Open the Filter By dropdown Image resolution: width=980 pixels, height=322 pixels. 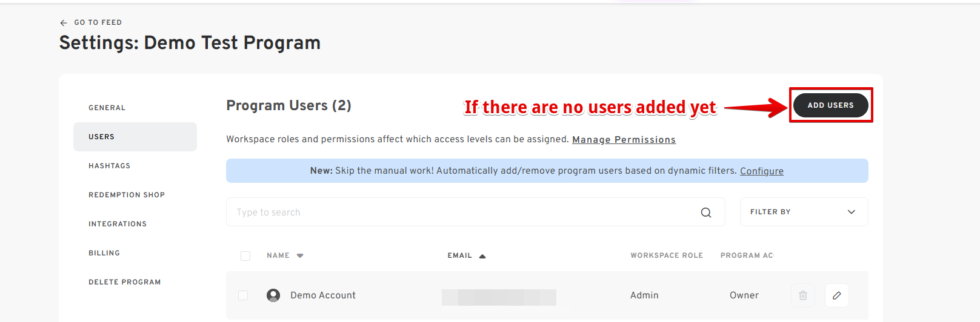[x=804, y=212]
